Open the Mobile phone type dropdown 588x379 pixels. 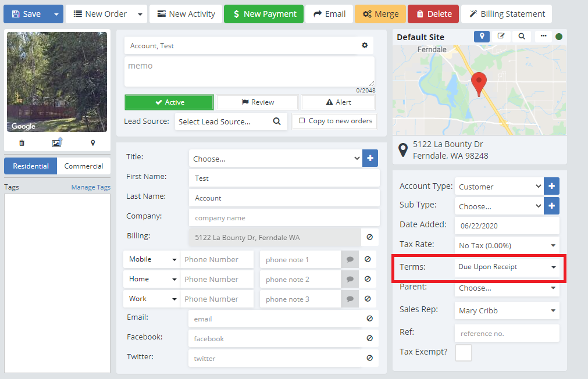coord(152,260)
